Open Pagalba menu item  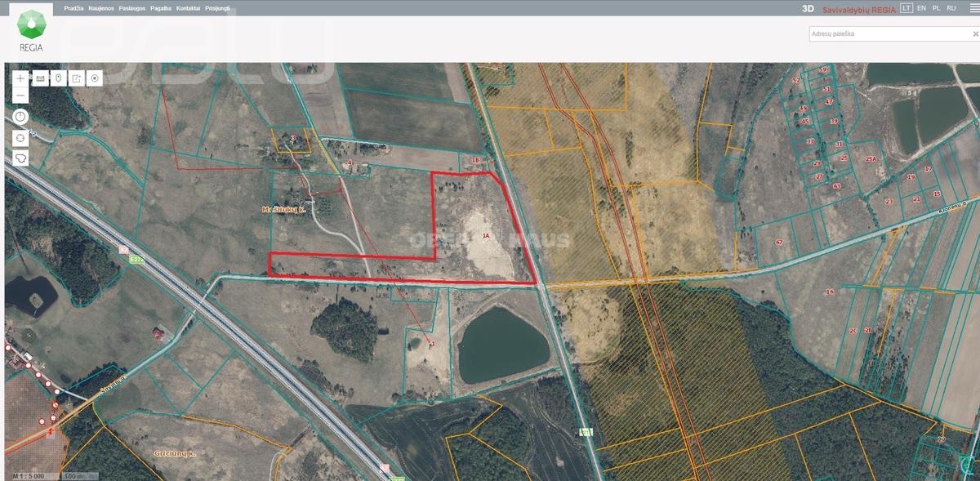[x=161, y=7]
